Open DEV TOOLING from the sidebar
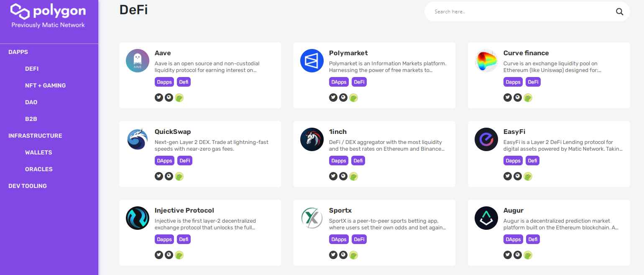The image size is (644, 275). click(28, 186)
